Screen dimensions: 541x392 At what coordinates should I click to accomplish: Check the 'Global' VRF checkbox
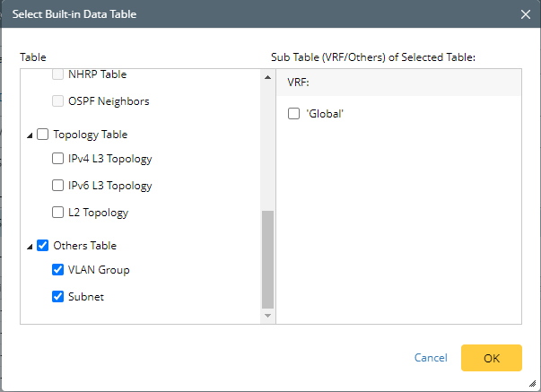coord(293,114)
